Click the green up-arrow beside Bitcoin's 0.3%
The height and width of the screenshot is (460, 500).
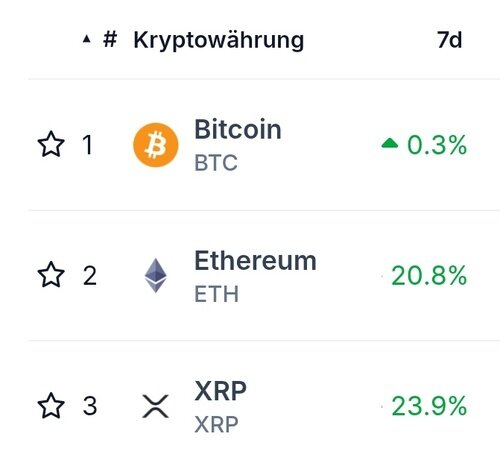pos(390,143)
